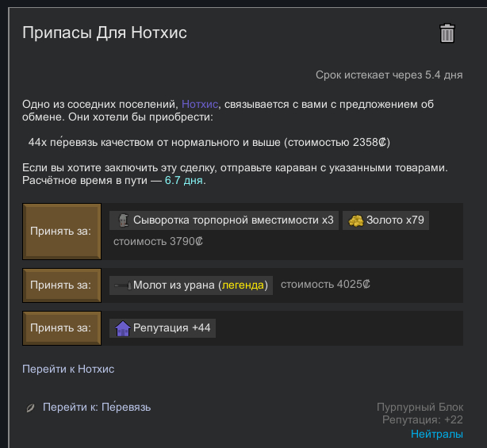
Task: Click the purple reputation house icon
Action: click(123, 328)
